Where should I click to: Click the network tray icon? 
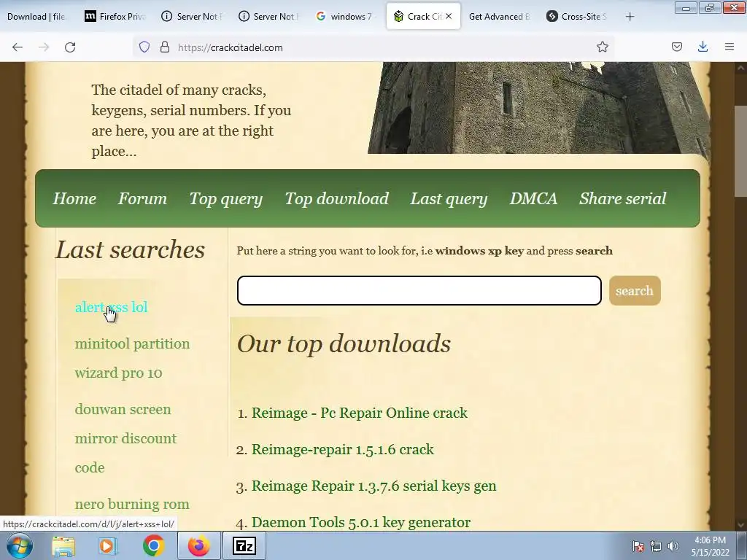click(x=656, y=546)
